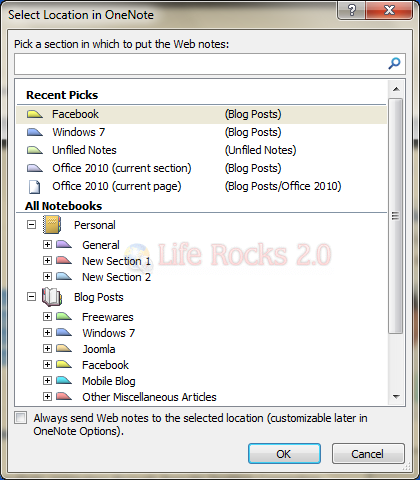This screenshot has height=480, width=420.
Task: Select the Blog Posts notebook label
Action: pos(99,297)
